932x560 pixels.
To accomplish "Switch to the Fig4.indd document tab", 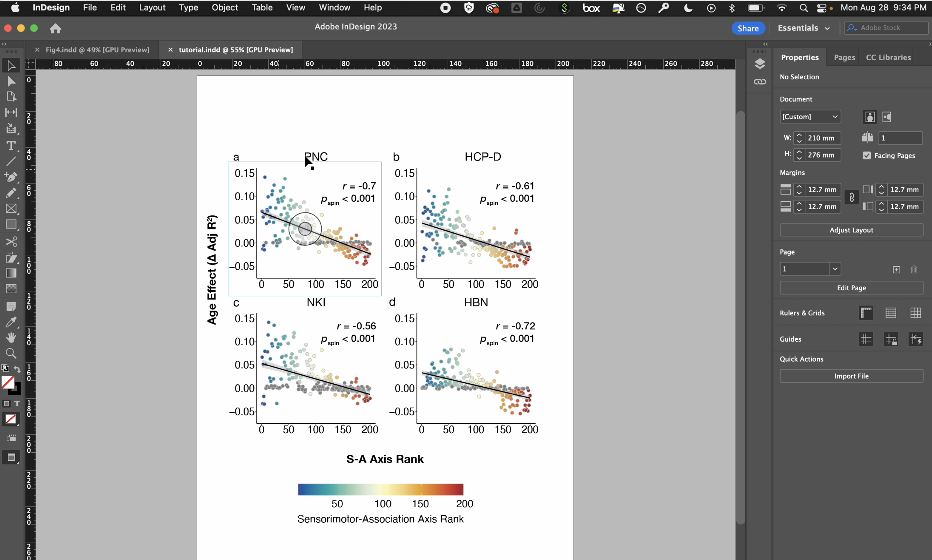I will [97, 50].
